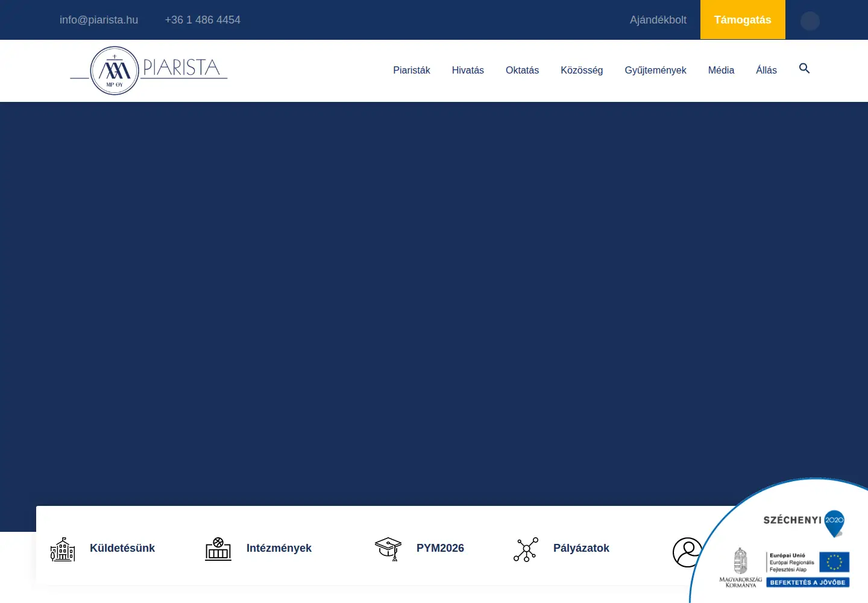868x603 pixels.
Task: Open the Intézmények link
Action: pos(279,548)
